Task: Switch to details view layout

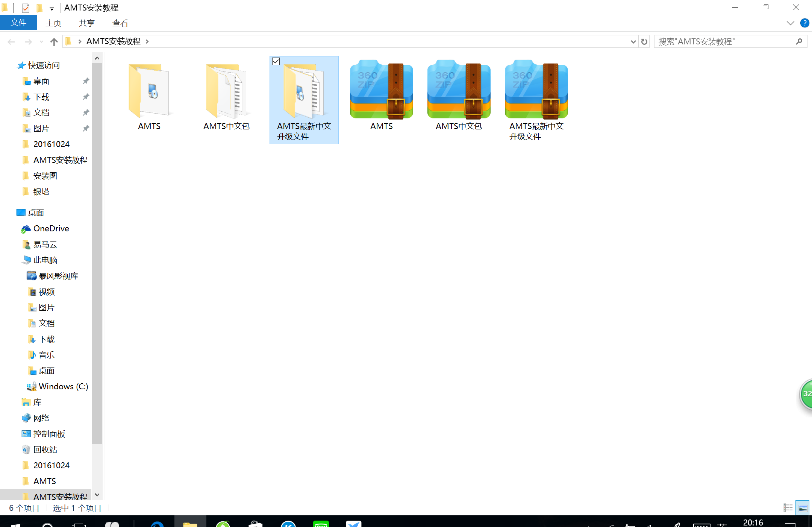Action: (788, 508)
